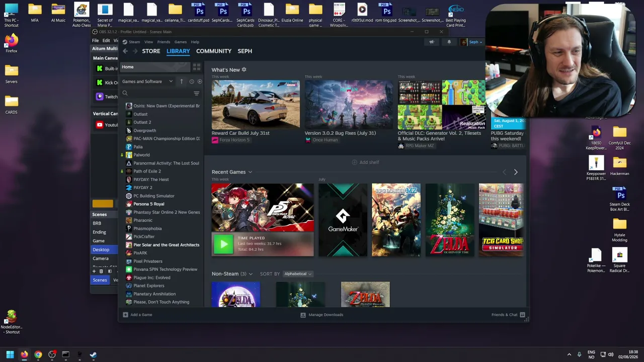Toggle the ready-to-play filter icon

(x=200, y=81)
